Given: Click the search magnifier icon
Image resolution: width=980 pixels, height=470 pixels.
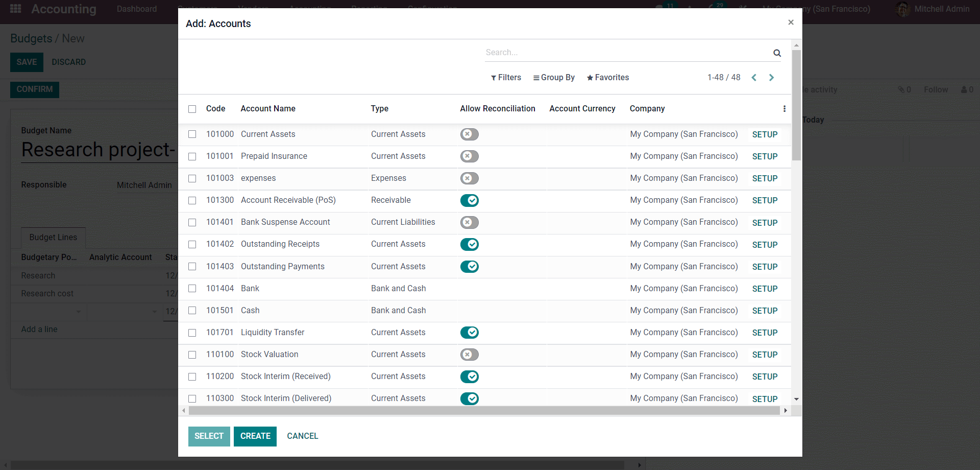Looking at the screenshot, I should click(x=777, y=53).
